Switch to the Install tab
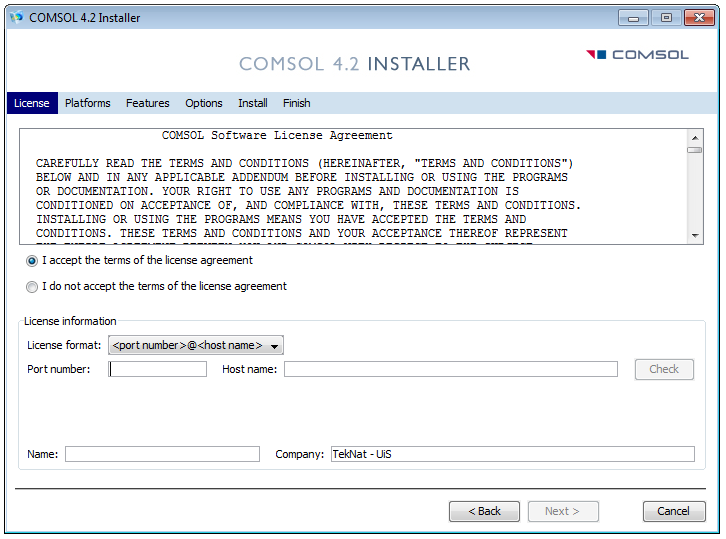This screenshot has height=539, width=726. (253, 103)
